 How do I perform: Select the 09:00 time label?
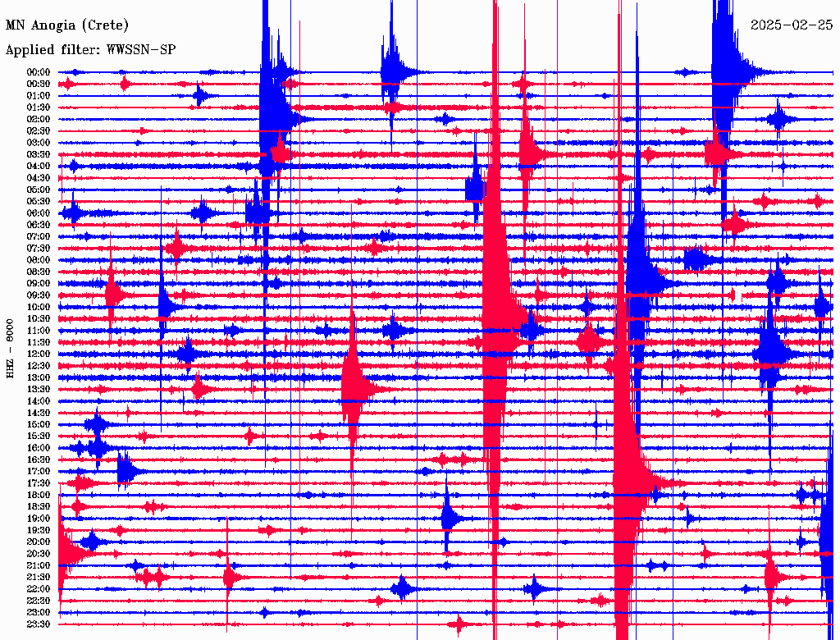38,284
